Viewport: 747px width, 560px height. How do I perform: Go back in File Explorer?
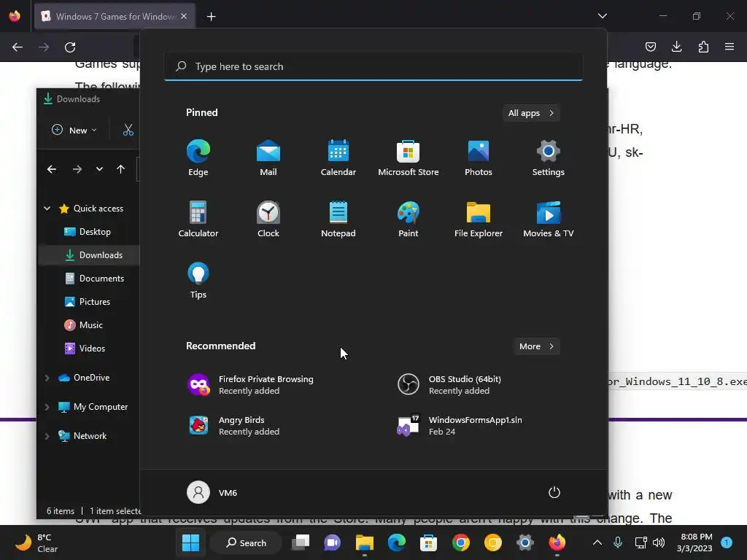pos(52,169)
